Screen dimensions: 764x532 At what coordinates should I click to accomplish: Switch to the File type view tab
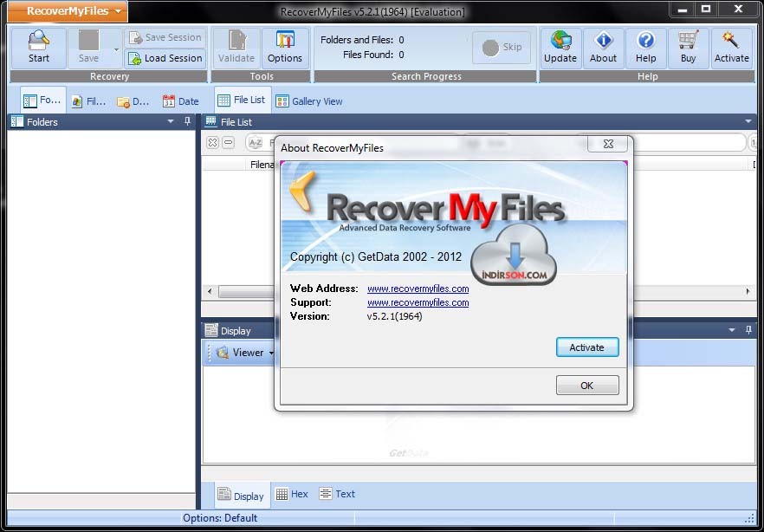[x=88, y=101]
